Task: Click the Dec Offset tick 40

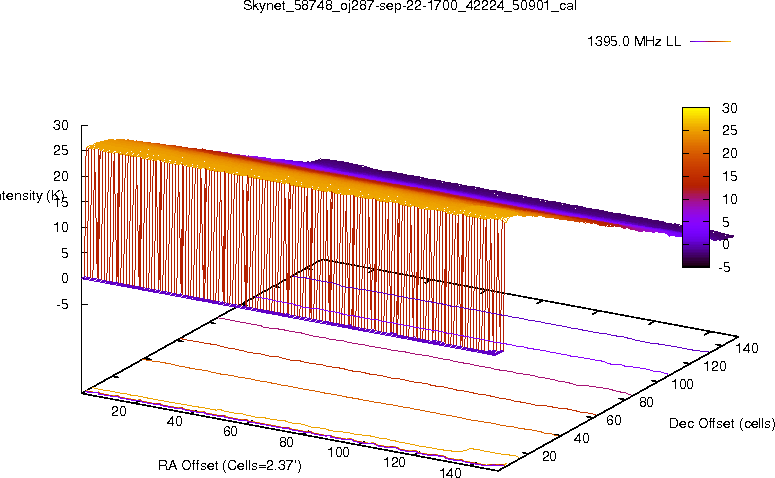Action: pos(582,438)
